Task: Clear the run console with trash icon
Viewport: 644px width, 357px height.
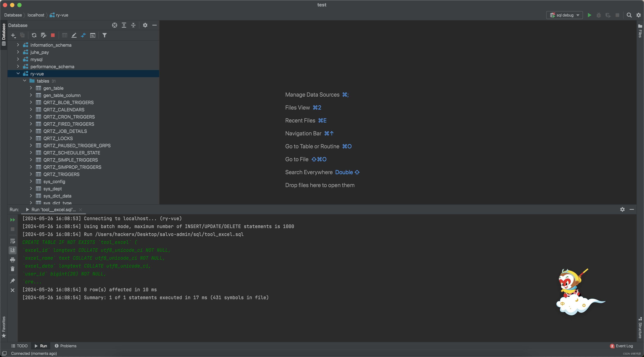Action: tap(13, 269)
